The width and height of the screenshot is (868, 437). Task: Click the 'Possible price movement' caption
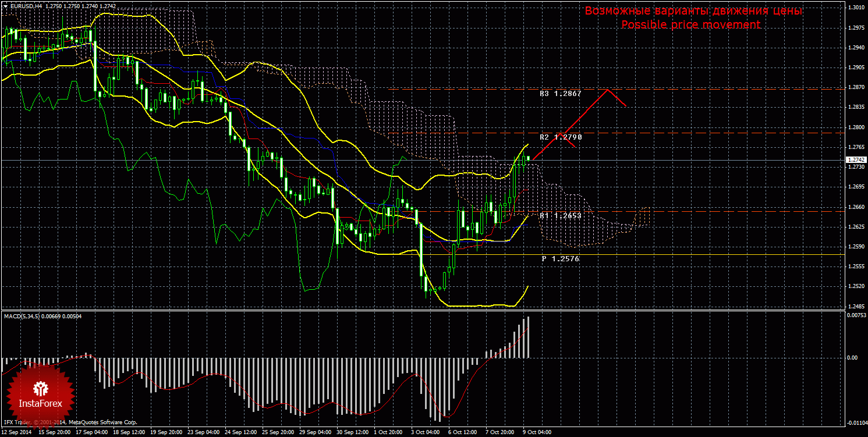691,24
